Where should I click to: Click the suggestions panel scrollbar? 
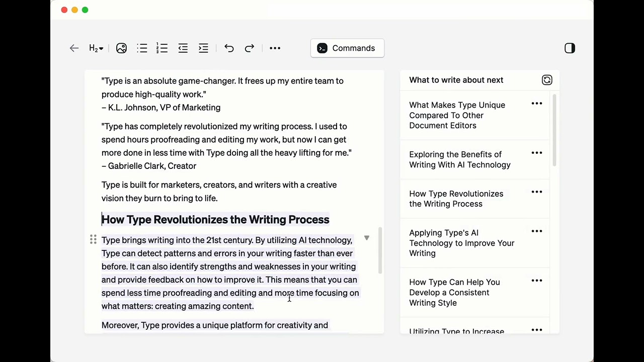click(x=554, y=130)
